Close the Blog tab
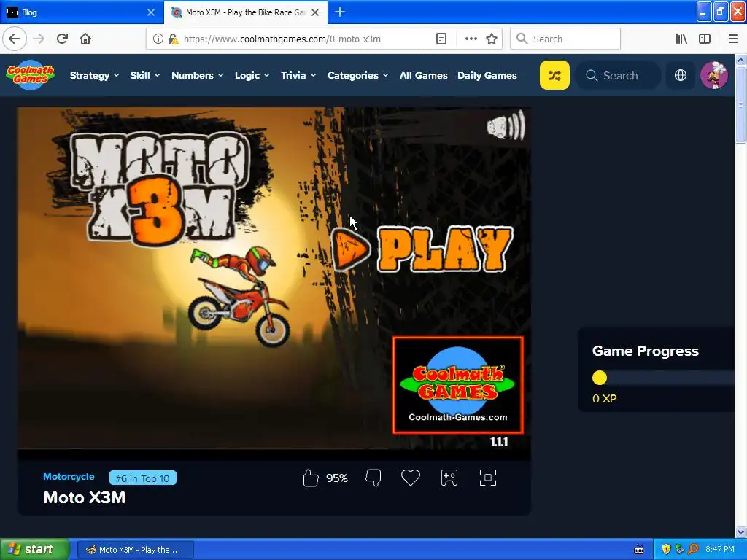This screenshot has width=747, height=560. coord(150,12)
